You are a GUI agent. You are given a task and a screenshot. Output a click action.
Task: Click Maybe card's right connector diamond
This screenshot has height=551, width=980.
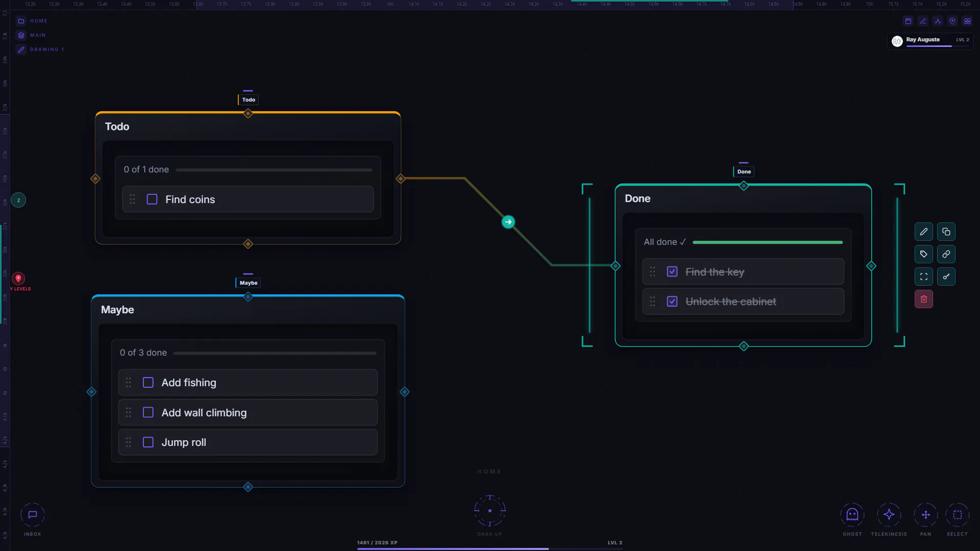tap(405, 392)
